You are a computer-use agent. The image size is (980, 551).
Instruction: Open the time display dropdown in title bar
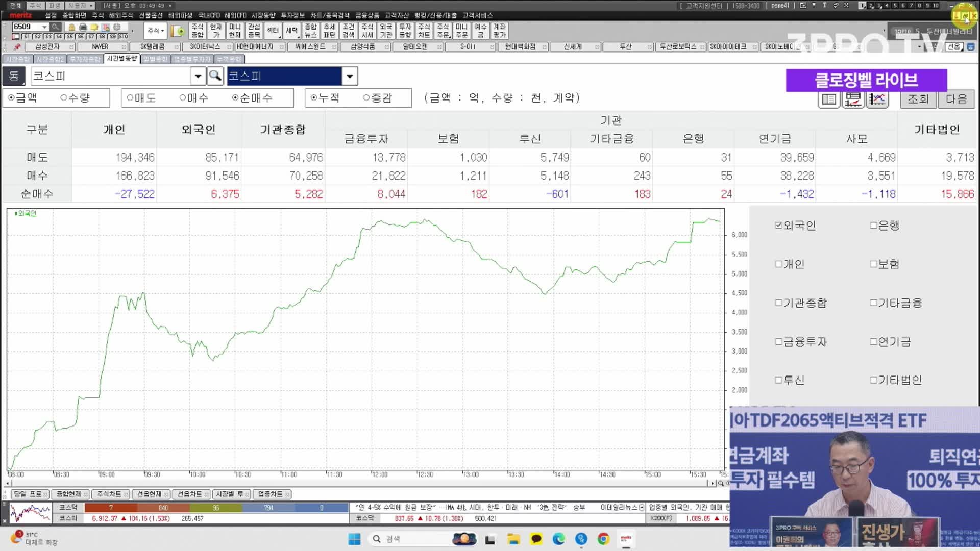pos(170,6)
